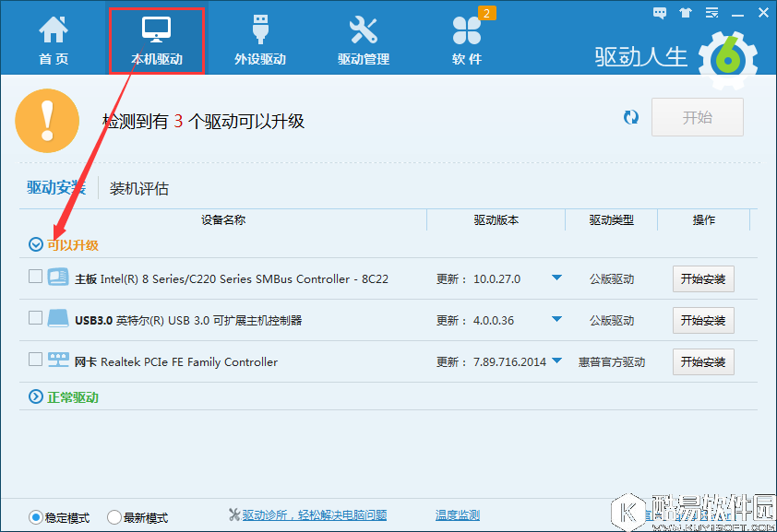Viewport: 777px width, 532px height.
Task: Select the 最新模式 radio button
Action: tap(114, 517)
